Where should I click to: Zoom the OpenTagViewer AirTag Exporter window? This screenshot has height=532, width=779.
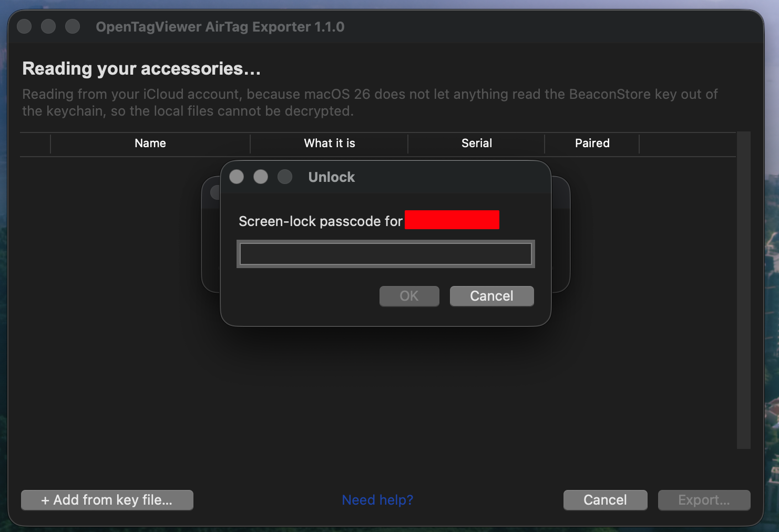(x=73, y=26)
